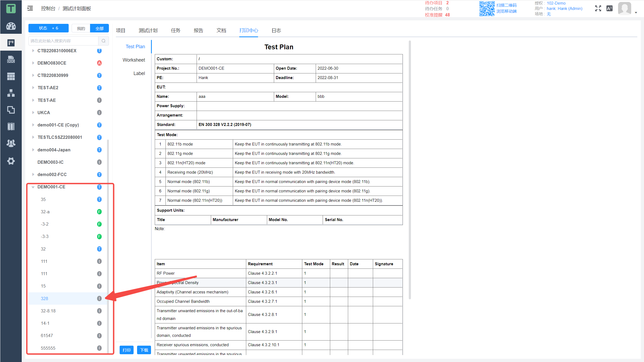Toggle the sidebar collapse menu icon

pos(30,8)
